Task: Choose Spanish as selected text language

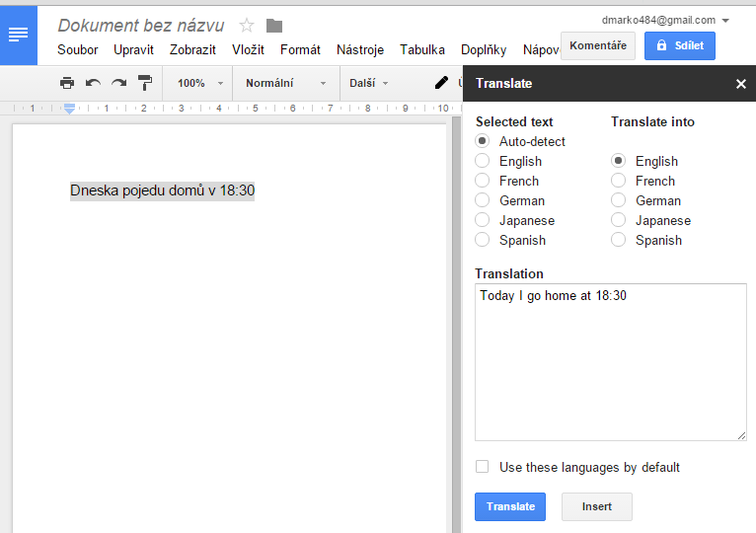Action: (x=482, y=240)
